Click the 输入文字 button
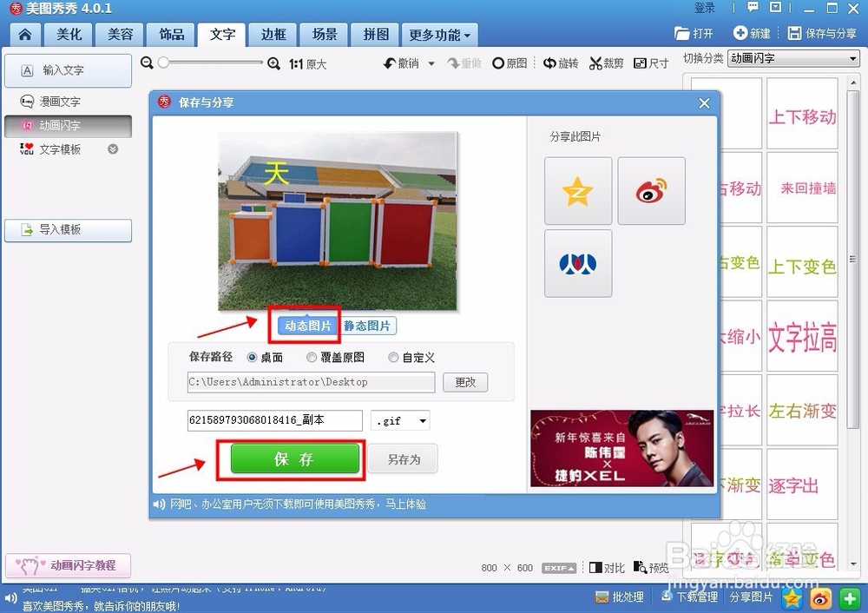This screenshot has width=868, height=613. [x=68, y=70]
